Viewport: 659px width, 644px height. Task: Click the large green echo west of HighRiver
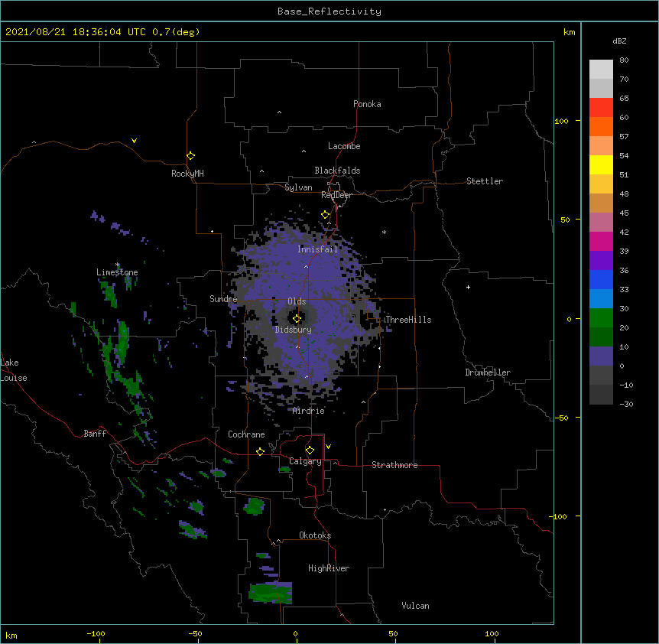tap(270, 592)
